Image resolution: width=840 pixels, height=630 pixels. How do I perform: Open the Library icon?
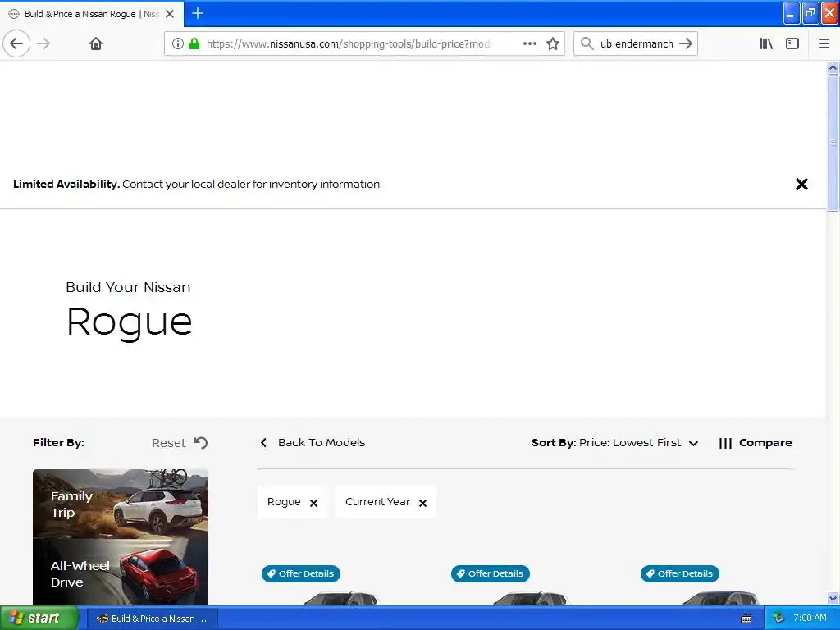tap(766, 43)
